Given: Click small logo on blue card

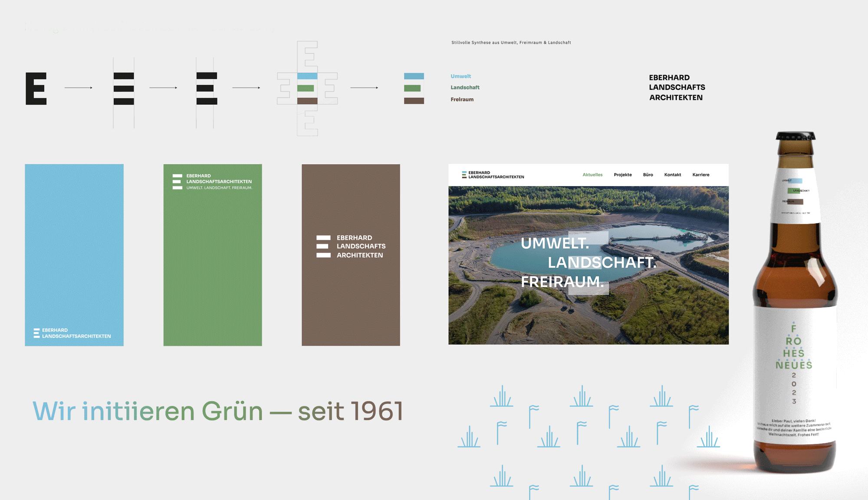Looking at the screenshot, I should [x=36, y=333].
